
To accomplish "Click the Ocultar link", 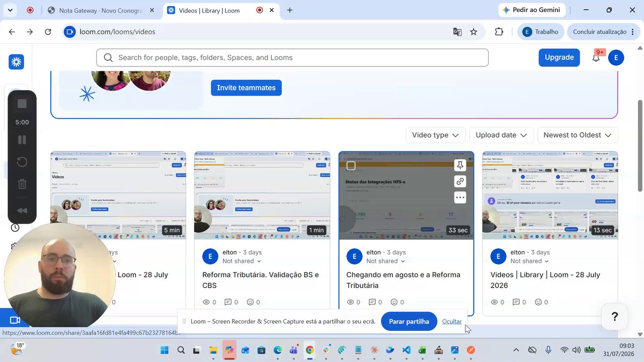I will point(452,322).
